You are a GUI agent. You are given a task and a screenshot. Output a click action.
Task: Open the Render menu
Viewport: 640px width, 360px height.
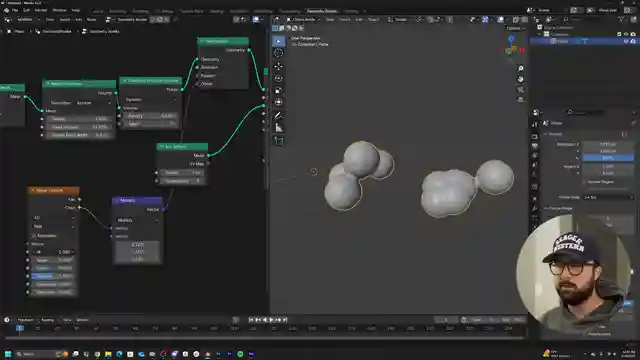pyautogui.click(x=41, y=10)
